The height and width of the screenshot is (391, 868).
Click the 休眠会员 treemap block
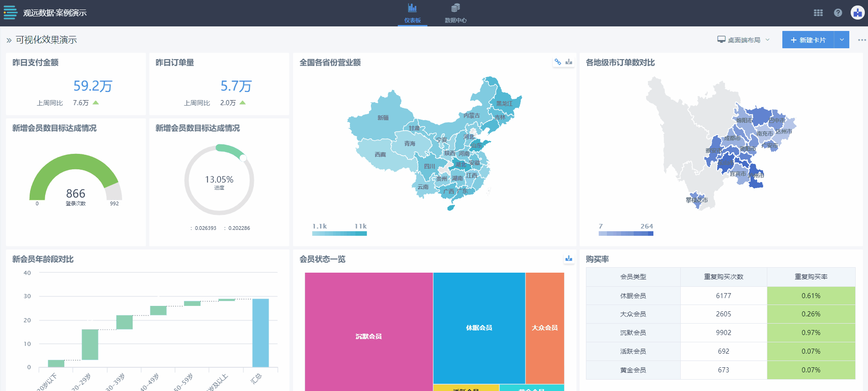[479, 328]
